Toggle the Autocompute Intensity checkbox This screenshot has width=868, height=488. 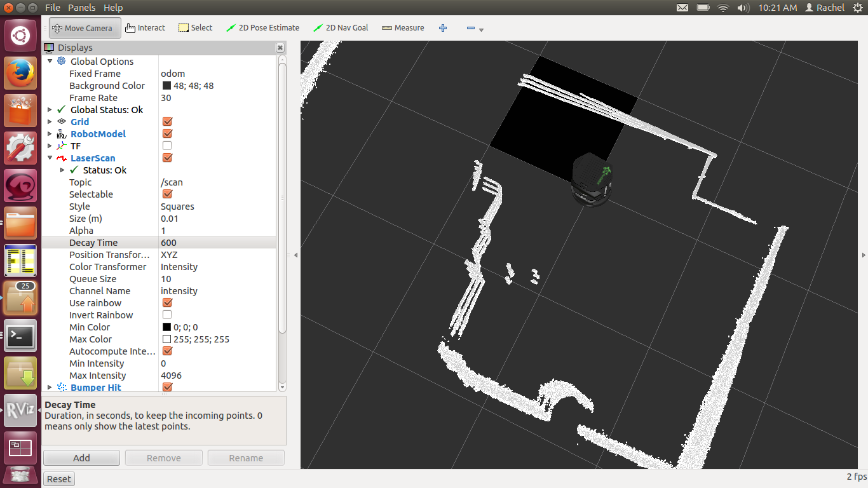click(167, 351)
